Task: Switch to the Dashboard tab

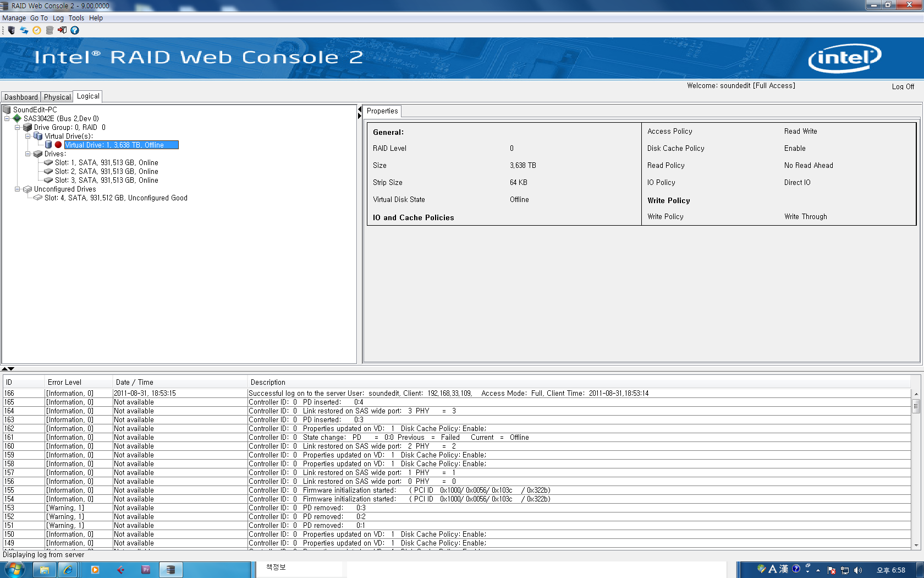Action: click(x=21, y=97)
